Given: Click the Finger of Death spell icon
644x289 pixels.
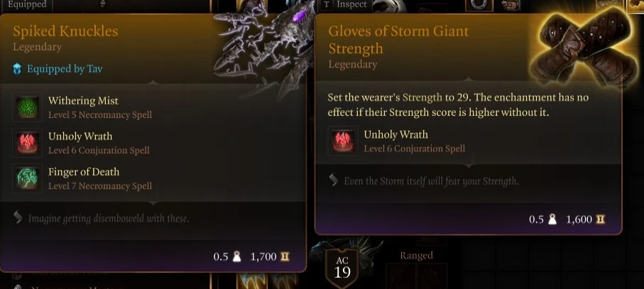Looking at the screenshot, I should 27,178.
